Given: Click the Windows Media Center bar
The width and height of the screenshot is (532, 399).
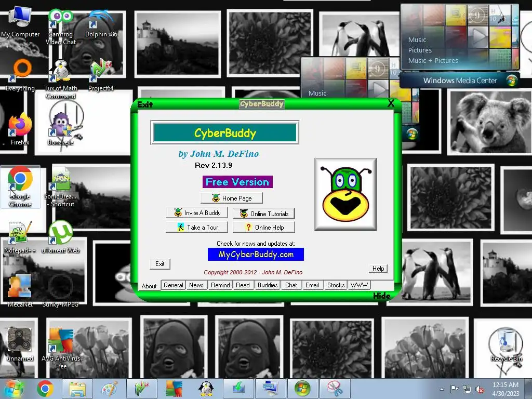Looking at the screenshot, I should (x=460, y=81).
